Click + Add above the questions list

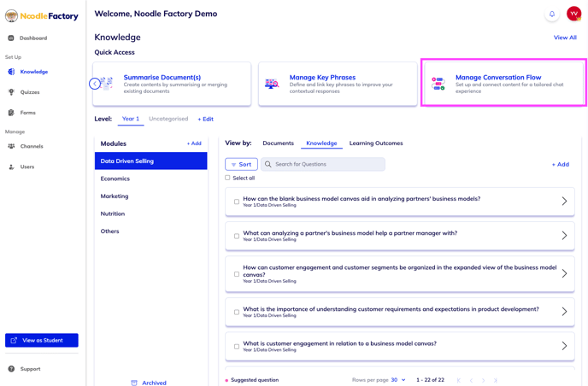tap(561, 164)
